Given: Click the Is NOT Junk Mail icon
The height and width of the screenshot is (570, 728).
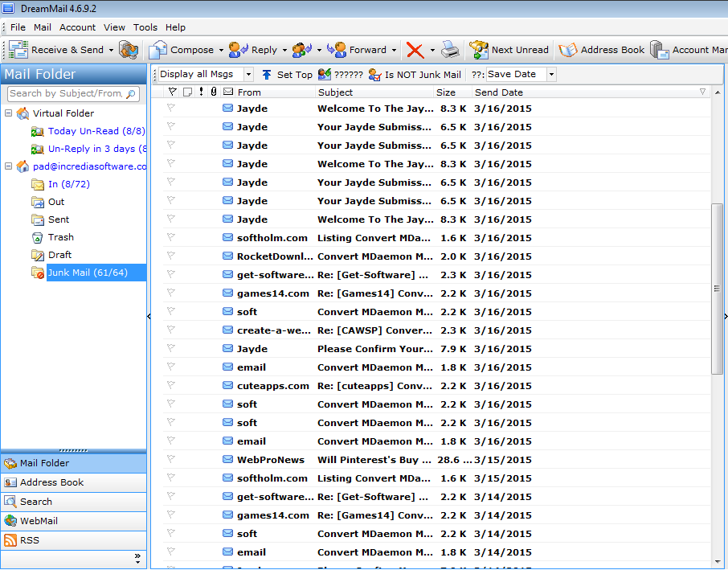Looking at the screenshot, I should 374,75.
